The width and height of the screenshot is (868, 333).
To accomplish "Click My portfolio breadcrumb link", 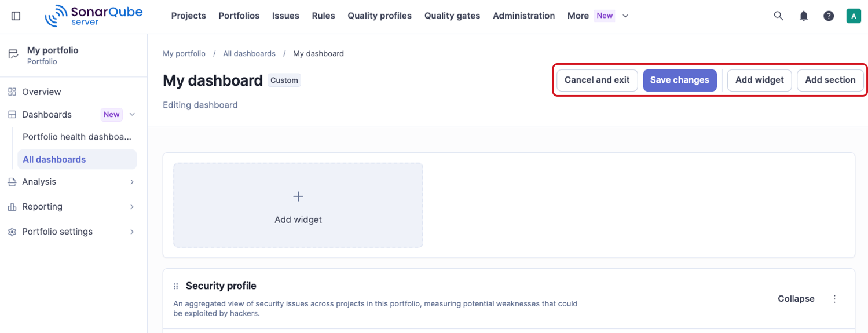I will (184, 53).
